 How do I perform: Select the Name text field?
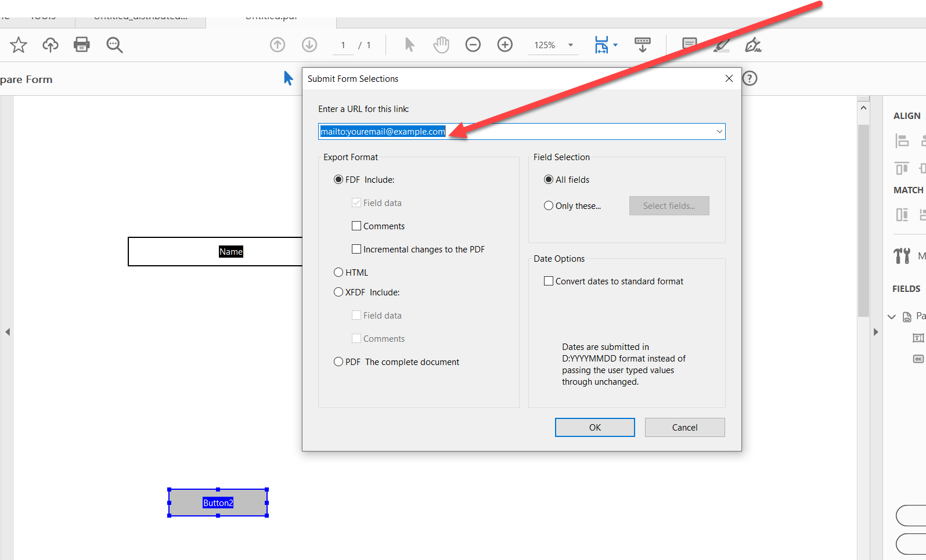tap(215, 251)
